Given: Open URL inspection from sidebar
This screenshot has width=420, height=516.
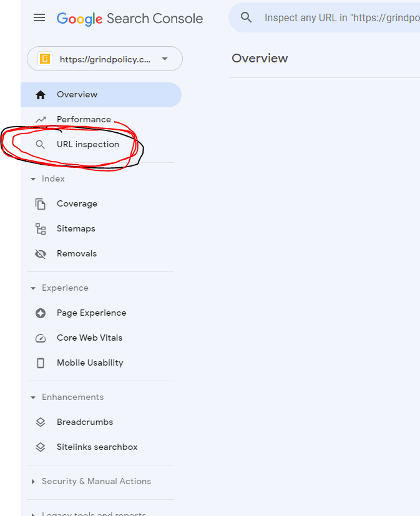Looking at the screenshot, I should tap(88, 145).
